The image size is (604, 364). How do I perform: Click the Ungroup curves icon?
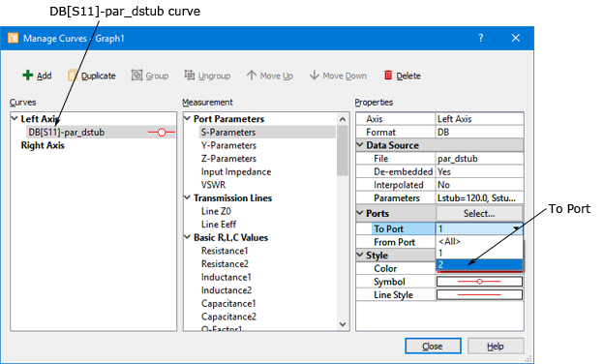point(189,76)
